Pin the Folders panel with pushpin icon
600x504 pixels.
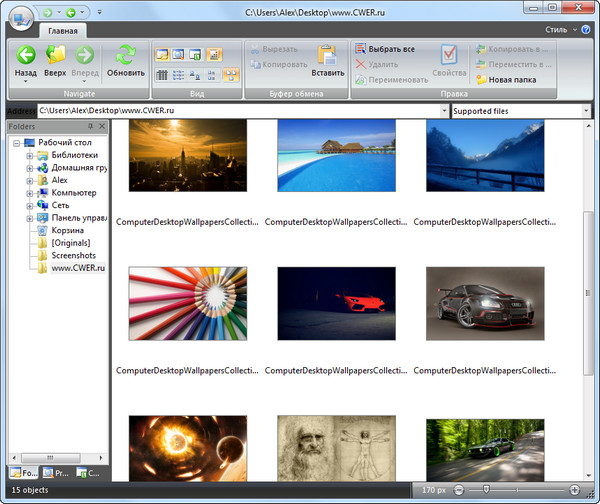(90, 127)
